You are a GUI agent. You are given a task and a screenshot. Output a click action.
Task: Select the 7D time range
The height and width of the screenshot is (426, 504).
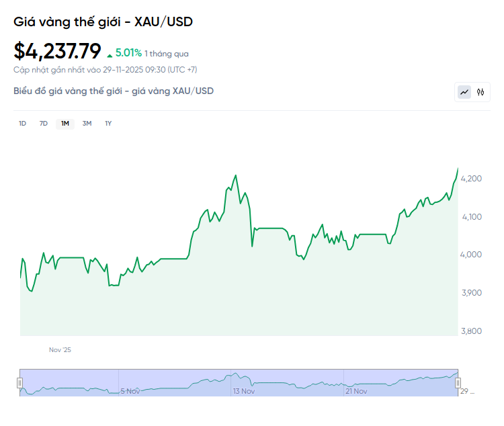44,123
